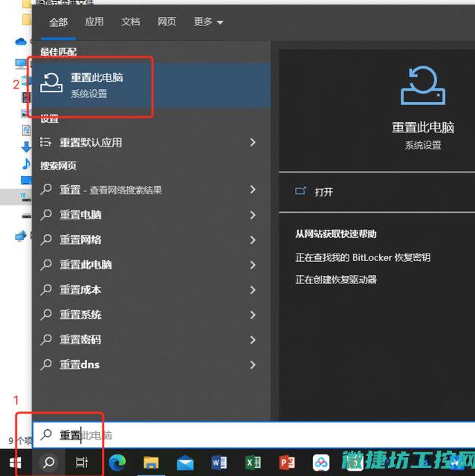
Task: Select Downloads arrow icon in Explorer sidebar
Action: pyautogui.click(x=26, y=147)
